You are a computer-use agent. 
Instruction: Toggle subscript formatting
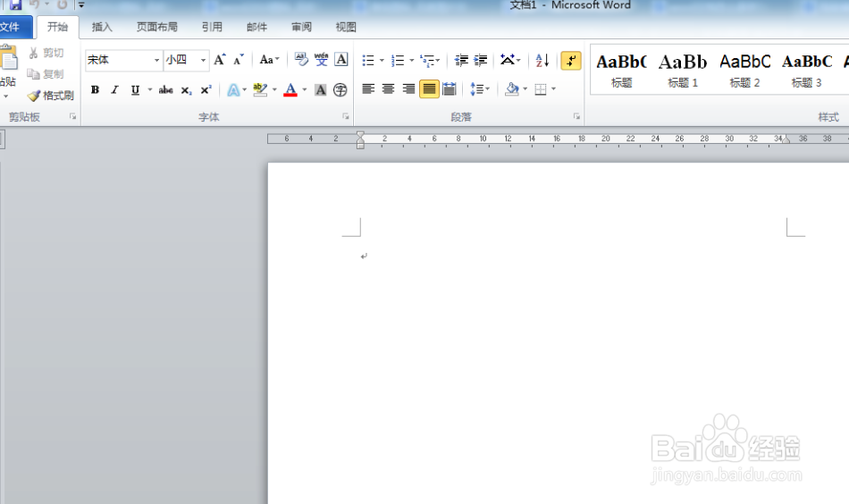coord(186,90)
